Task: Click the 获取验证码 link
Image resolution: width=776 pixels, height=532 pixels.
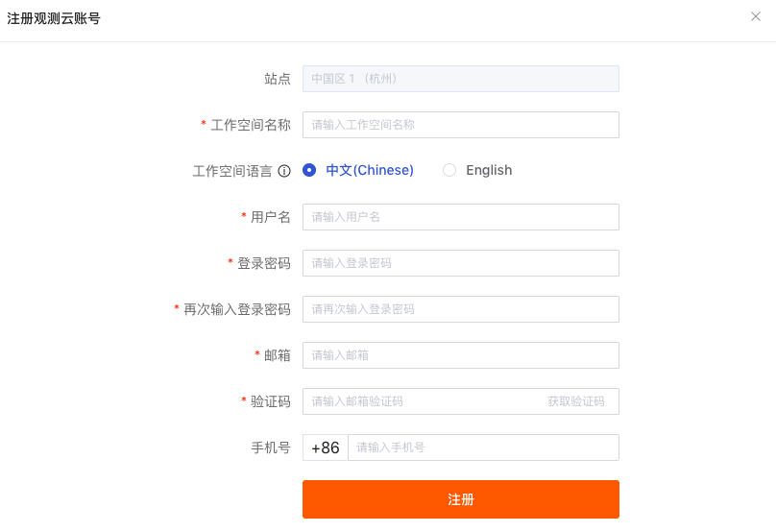Action: 576,401
